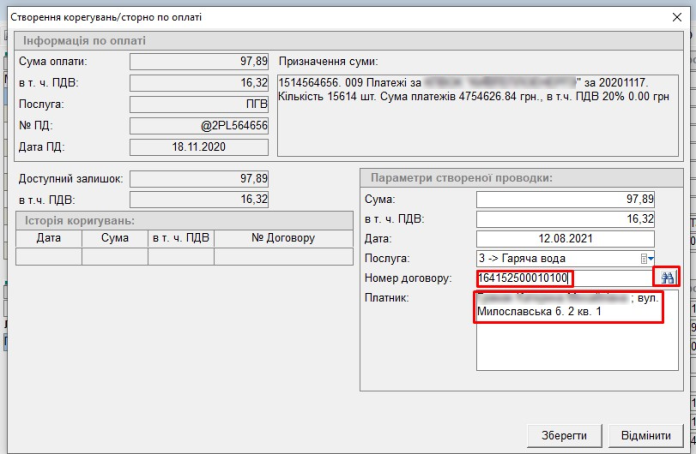
Task: Click the Дата ПД field 18.11.2020
Action: tap(199, 147)
